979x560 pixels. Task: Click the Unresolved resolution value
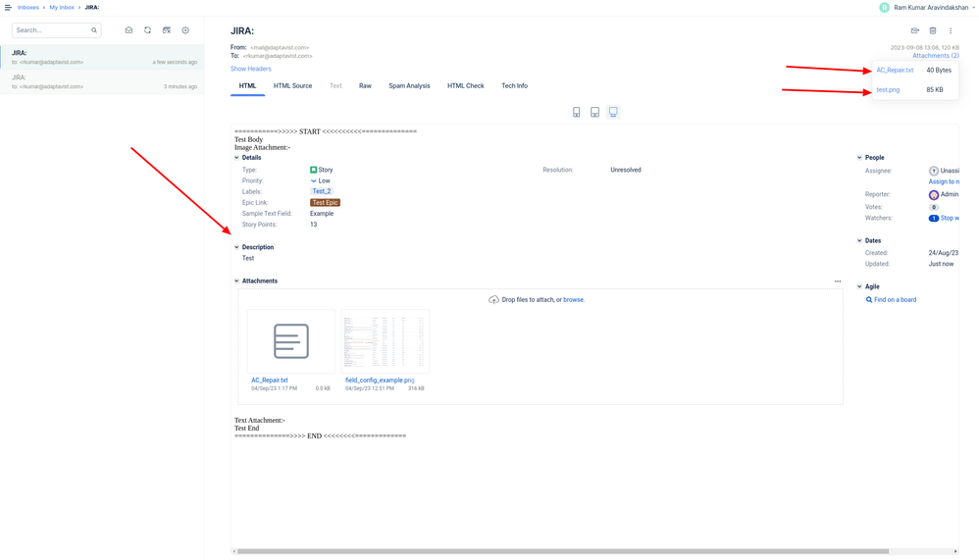coord(626,170)
